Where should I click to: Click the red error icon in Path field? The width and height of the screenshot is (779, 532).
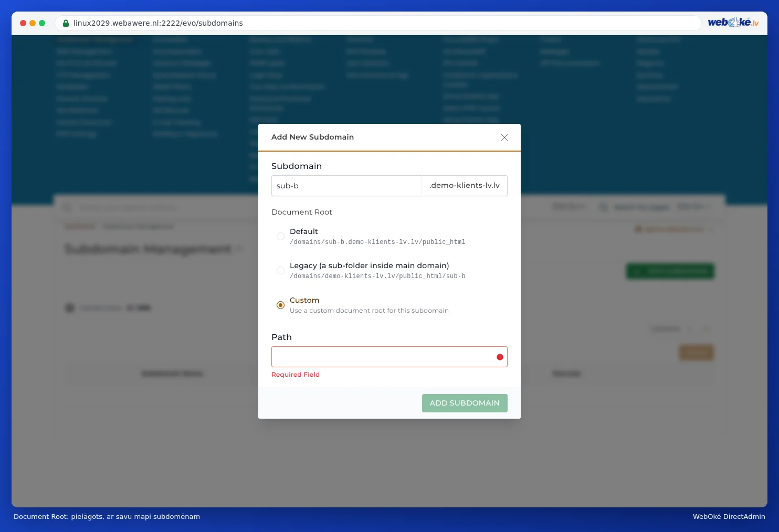click(500, 357)
